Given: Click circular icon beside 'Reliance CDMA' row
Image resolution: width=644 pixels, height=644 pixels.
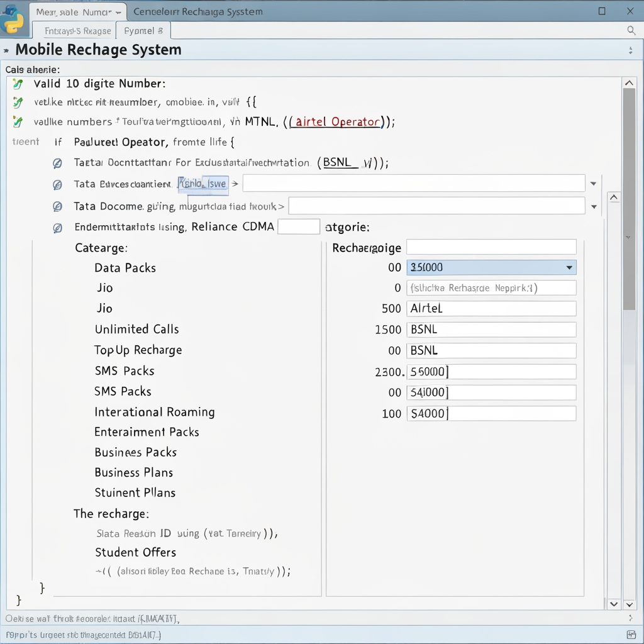Looking at the screenshot, I should 57,228.
